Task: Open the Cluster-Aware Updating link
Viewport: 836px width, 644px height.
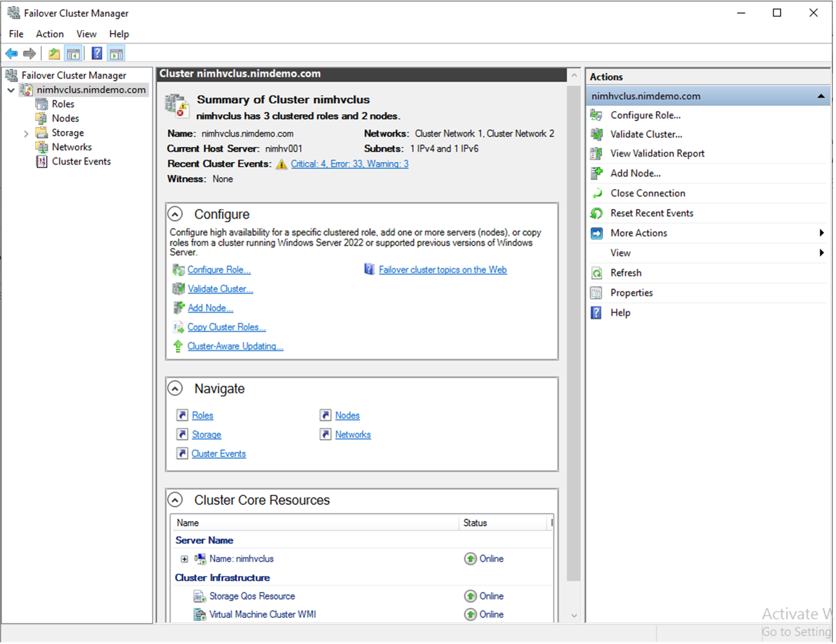Action: click(235, 346)
